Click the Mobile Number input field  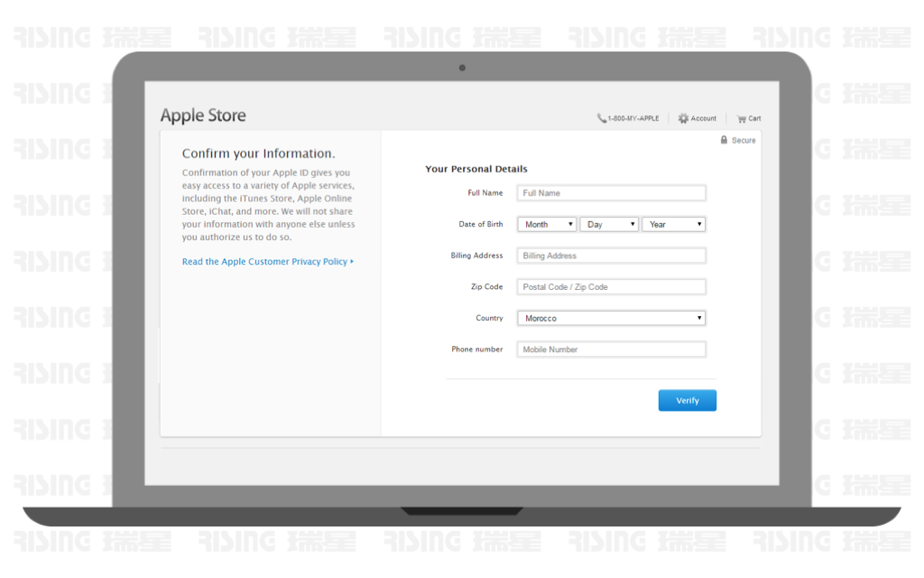611,350
